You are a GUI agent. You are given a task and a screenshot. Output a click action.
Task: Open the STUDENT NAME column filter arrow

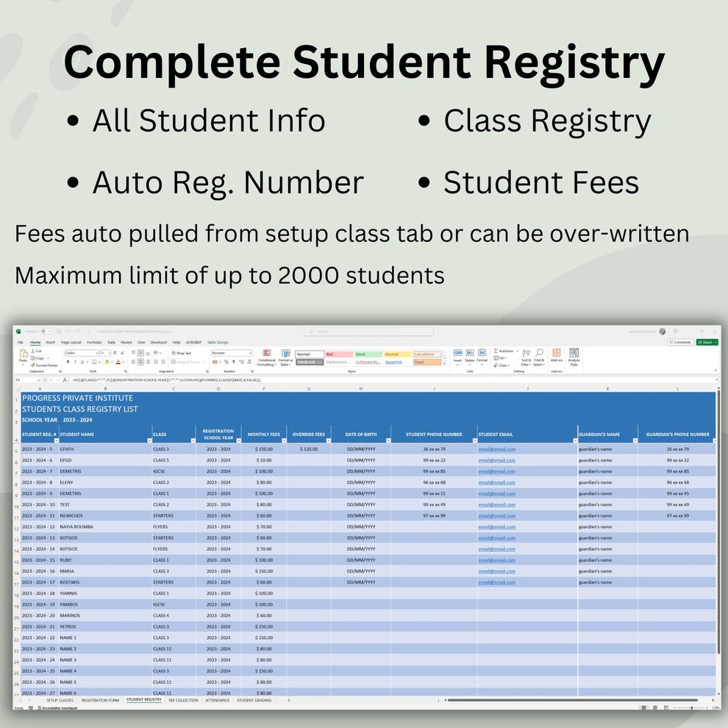tap(149, 440)
